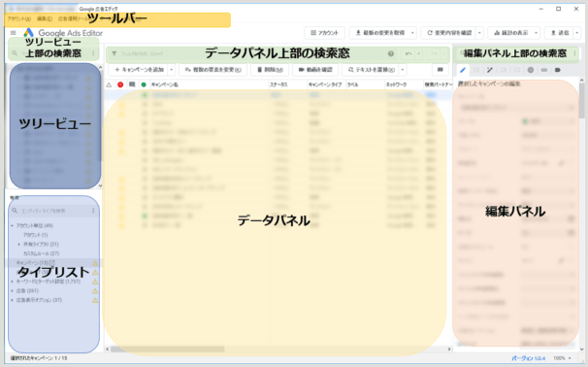Open the バージョン 1.0.4 link in status bar

point(529,358)
